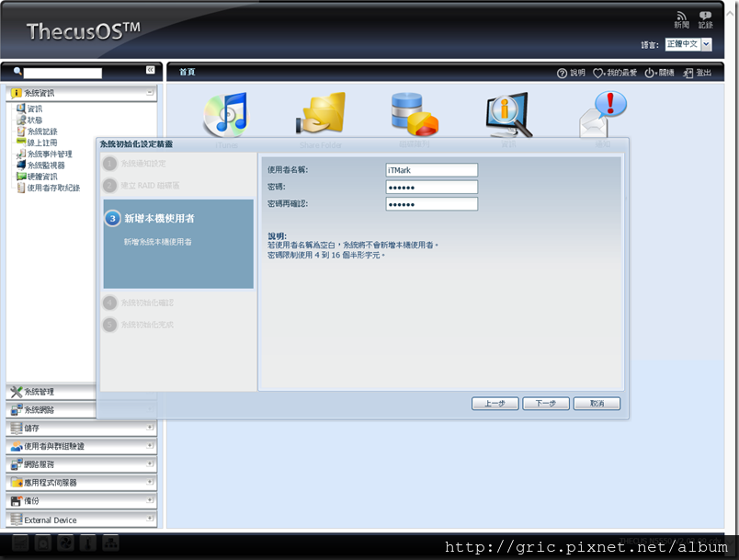The height and width of the screenshot is (560, 739).
Task: Expand the 儲存 storage section
Action: (x=81, y=428)
